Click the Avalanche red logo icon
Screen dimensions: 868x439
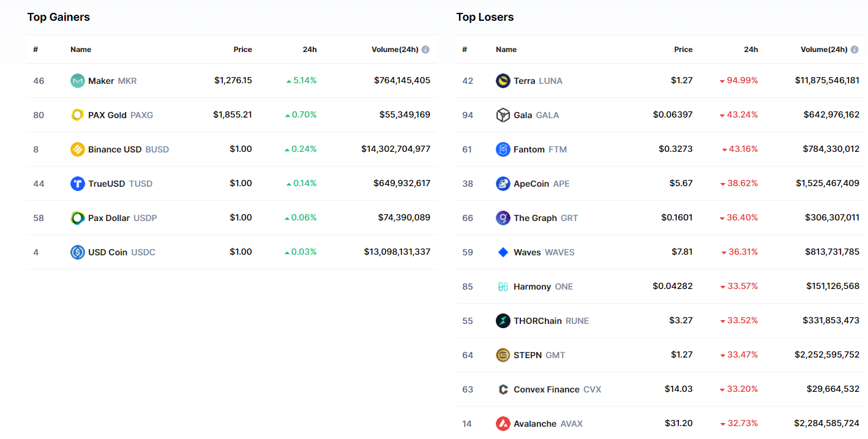pos(503,424)
